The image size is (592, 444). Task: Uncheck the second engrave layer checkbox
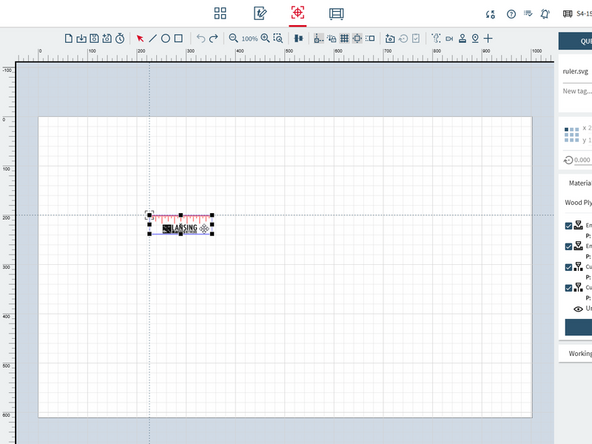tap(569, 247)
